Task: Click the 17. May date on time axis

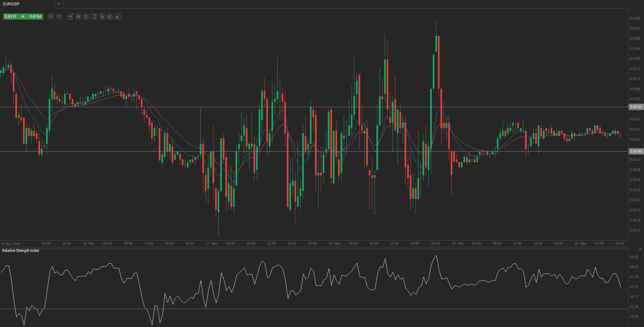Action: pos(212,244)
